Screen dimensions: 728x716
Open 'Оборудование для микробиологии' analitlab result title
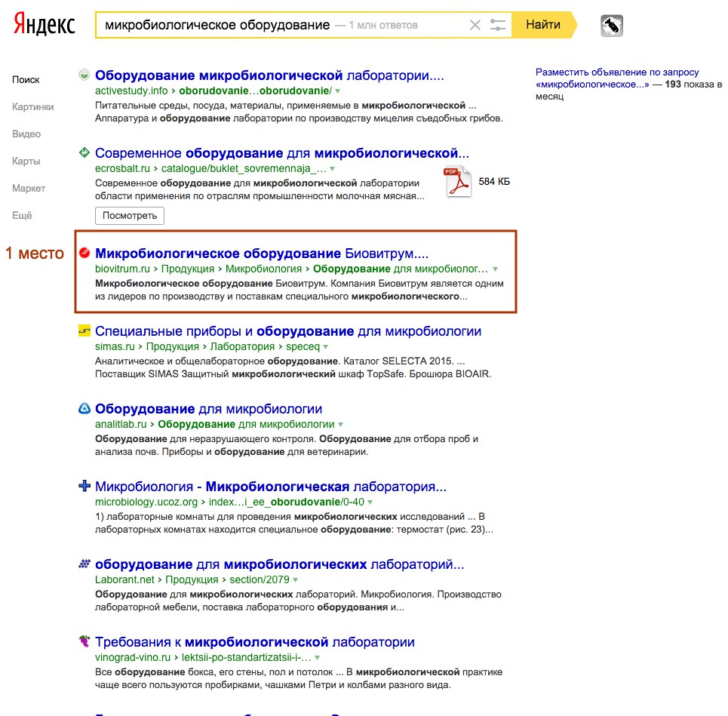[208, 409]
